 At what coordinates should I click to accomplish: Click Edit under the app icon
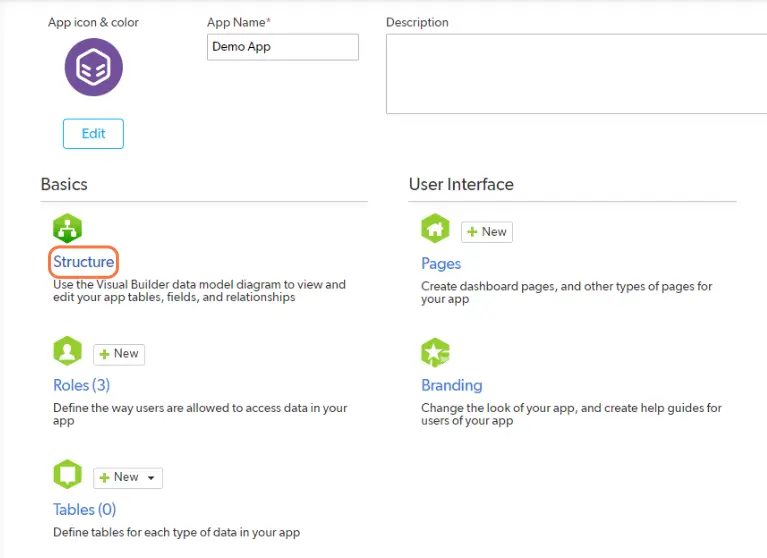tap(93, 134)
